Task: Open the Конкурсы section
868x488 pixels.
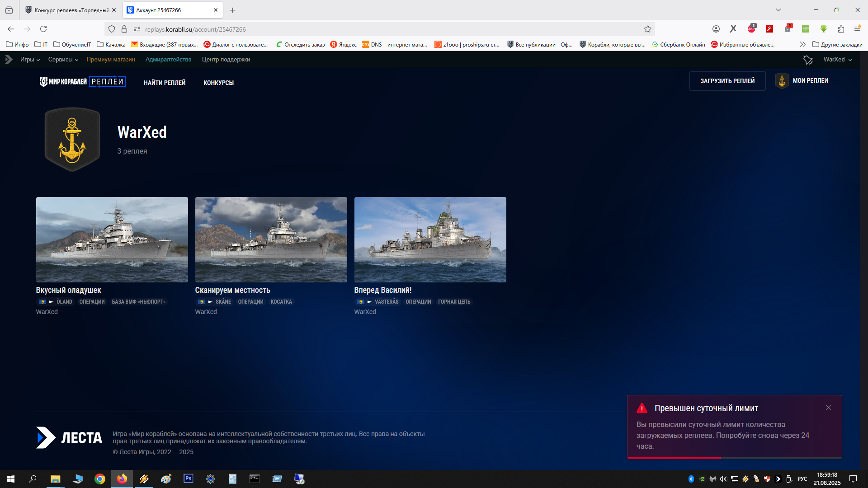Action: click(218, 83)
